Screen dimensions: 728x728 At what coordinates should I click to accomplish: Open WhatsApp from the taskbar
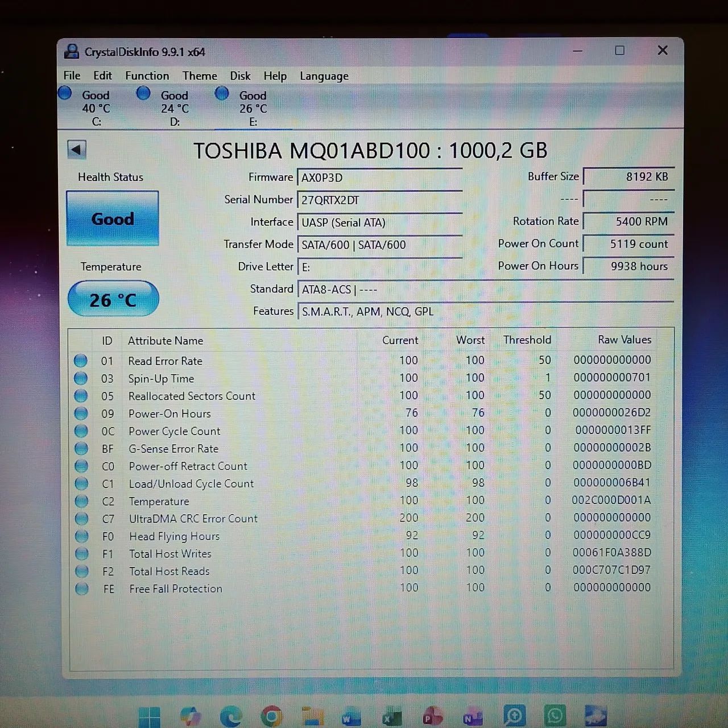pyautogui.click(x=555, y=716)
